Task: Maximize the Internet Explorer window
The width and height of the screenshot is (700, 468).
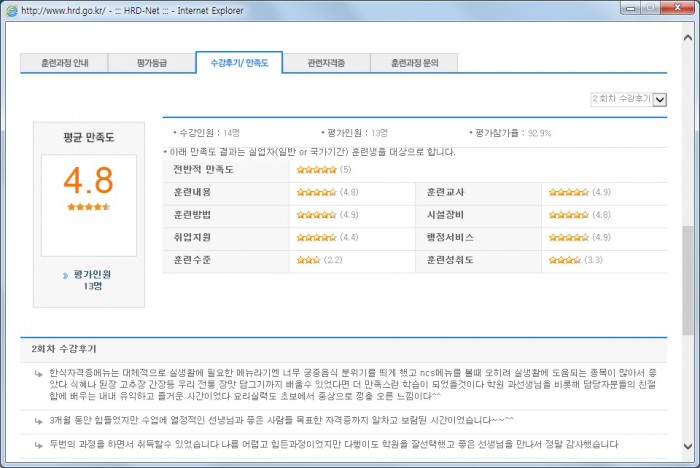Action: 652,9
